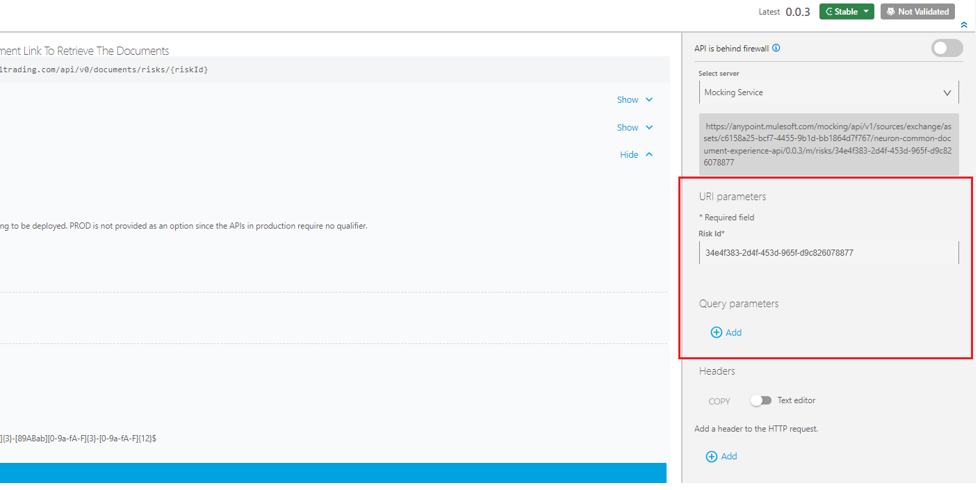Click the plus icon under Query parameters

point(716,333)
